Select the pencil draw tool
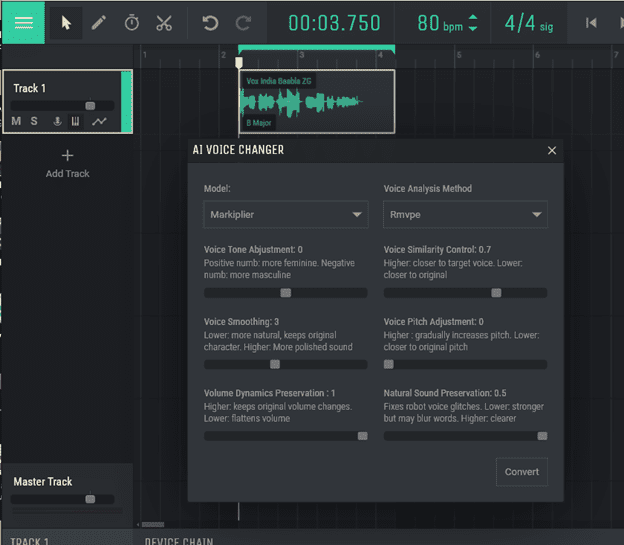The image size is (624, 545). click(98, 23)
